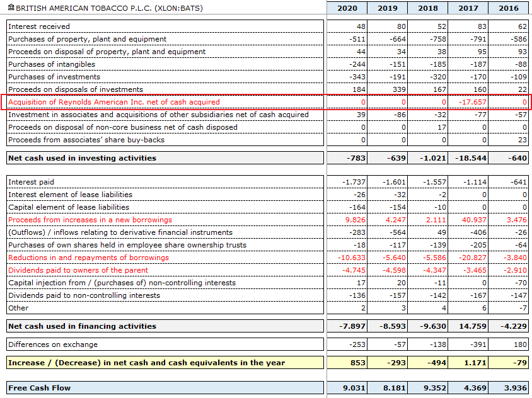This screenshot has height=398, width=532.
Task: Select 9.352 free cash flow for 2018
Action: point(435,388)
